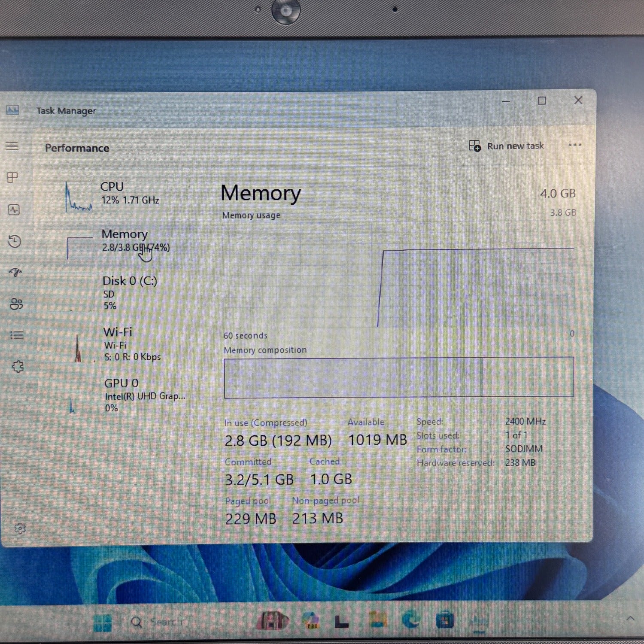Select the Performance page icon in sidebar
644x644 pixels.
tap(14, 210)
